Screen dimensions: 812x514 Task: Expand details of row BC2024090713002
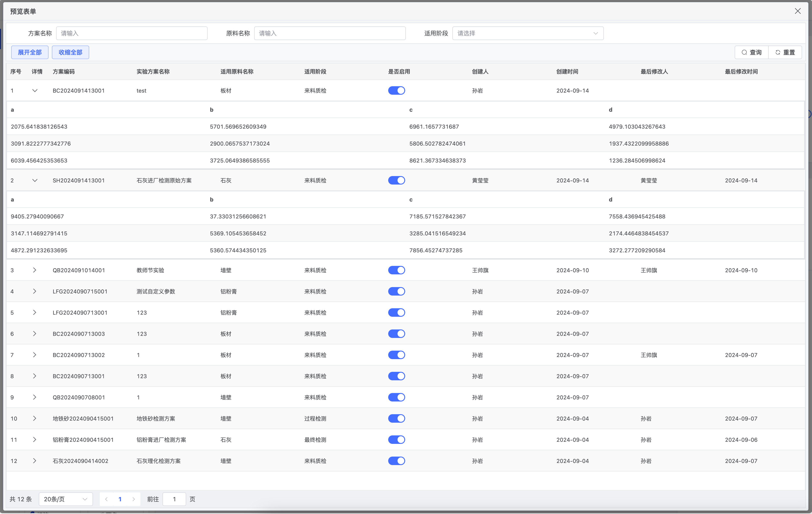tap(35, 355)
